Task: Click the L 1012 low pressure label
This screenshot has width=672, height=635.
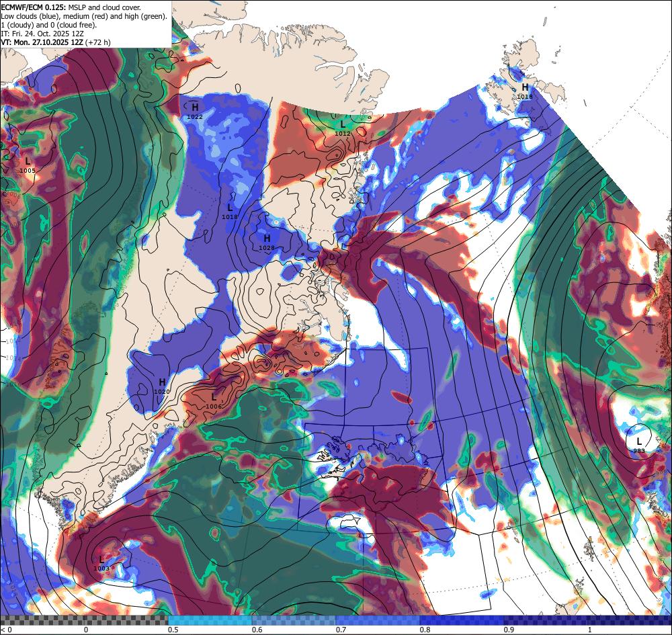Action: pyautogui.click(x=343, y=128)
